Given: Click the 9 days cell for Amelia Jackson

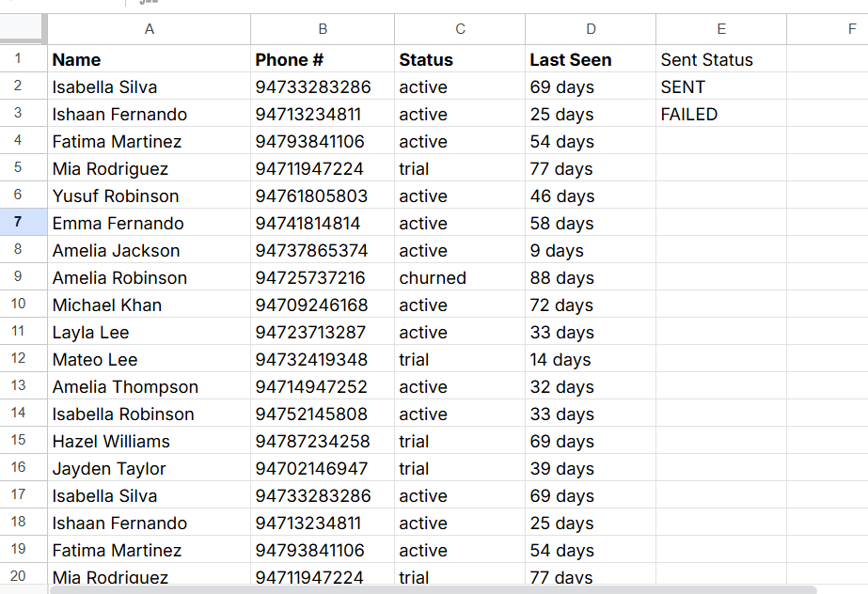Looking at the screenshot, I should click(590, 250).
